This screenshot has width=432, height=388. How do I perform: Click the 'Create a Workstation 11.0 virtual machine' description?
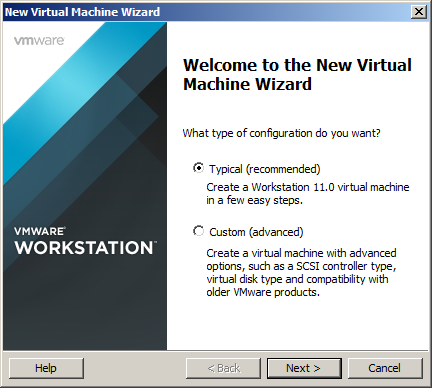pos(308,194)
